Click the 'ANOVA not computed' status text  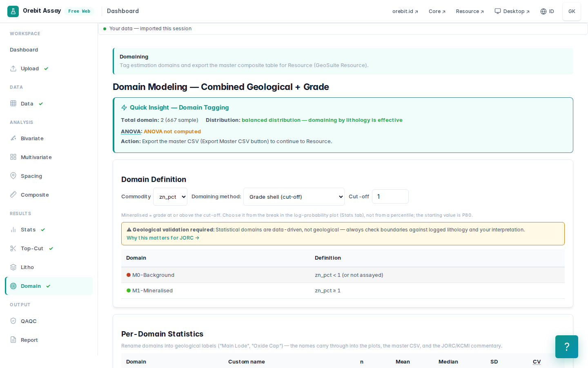click(172, 132)
